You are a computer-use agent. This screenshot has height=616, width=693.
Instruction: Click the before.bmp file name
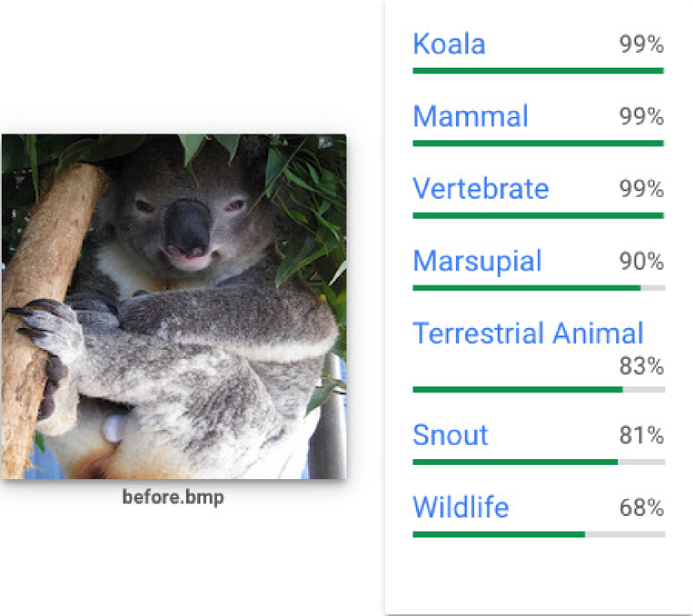click(173, 499)
